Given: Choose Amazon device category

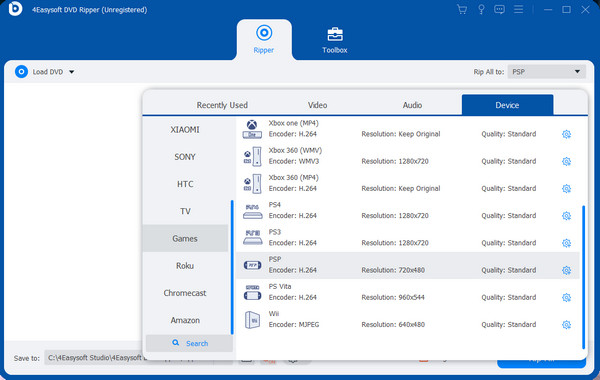Looking at the screenshot, I should pyautogui.click(x=185, y=320).
